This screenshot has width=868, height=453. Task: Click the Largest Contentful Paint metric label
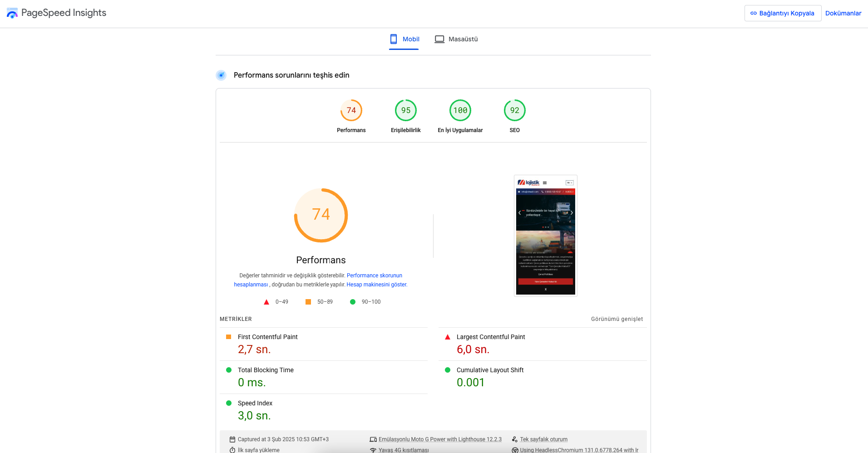point(491,337)
